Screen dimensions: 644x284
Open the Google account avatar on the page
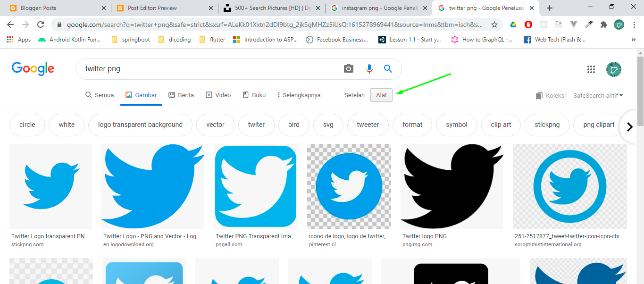tap(614, 69)
